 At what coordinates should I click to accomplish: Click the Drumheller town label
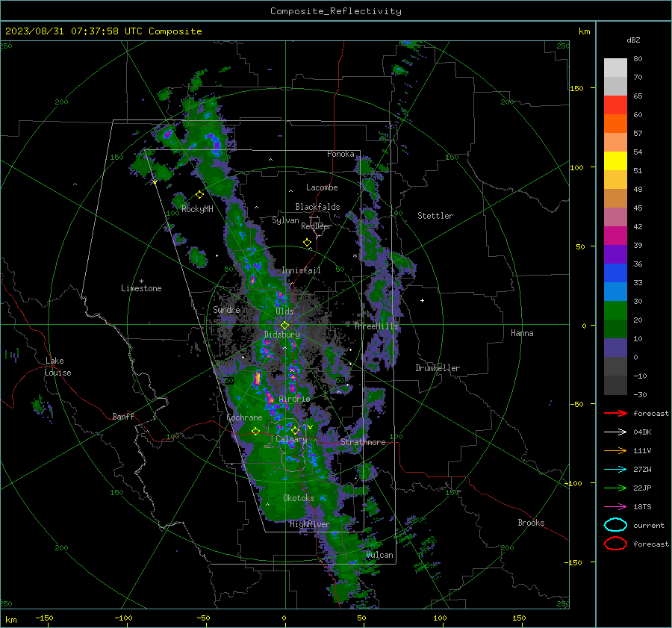[438, 368]
